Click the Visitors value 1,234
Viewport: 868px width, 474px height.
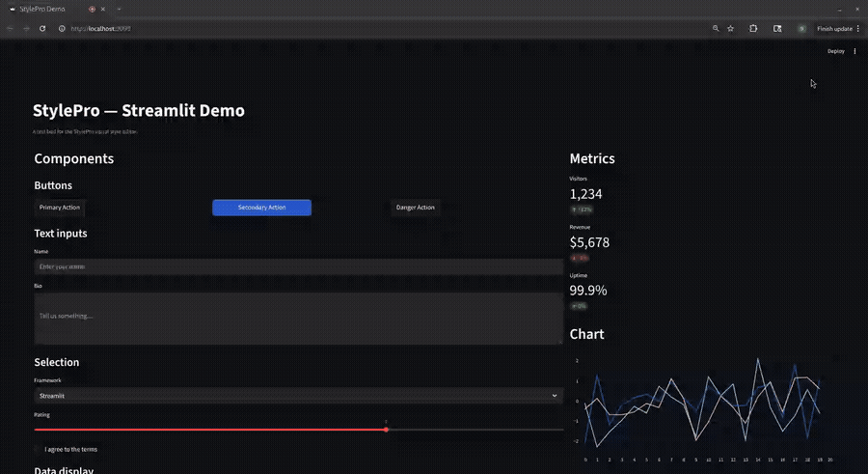pos(585,194)
